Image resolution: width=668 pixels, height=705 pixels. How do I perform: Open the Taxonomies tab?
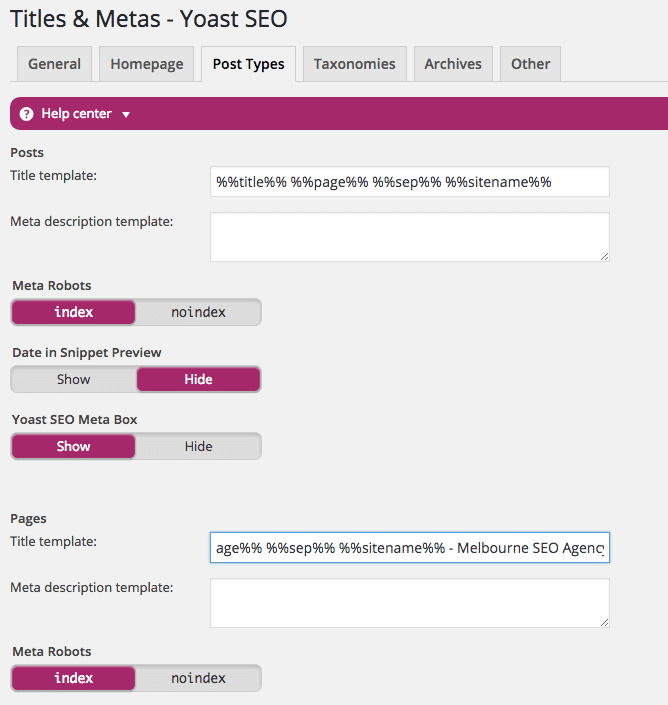click(x=355, y=64)
